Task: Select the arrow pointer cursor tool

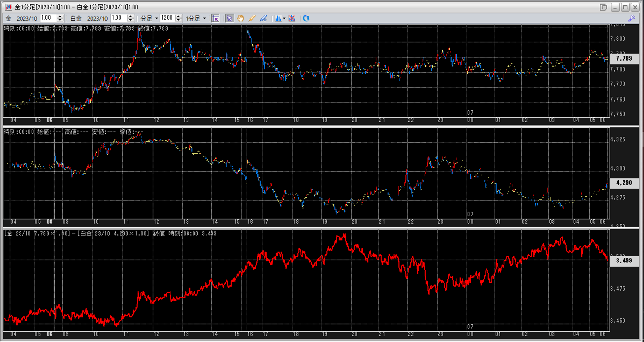Action: 230,18
